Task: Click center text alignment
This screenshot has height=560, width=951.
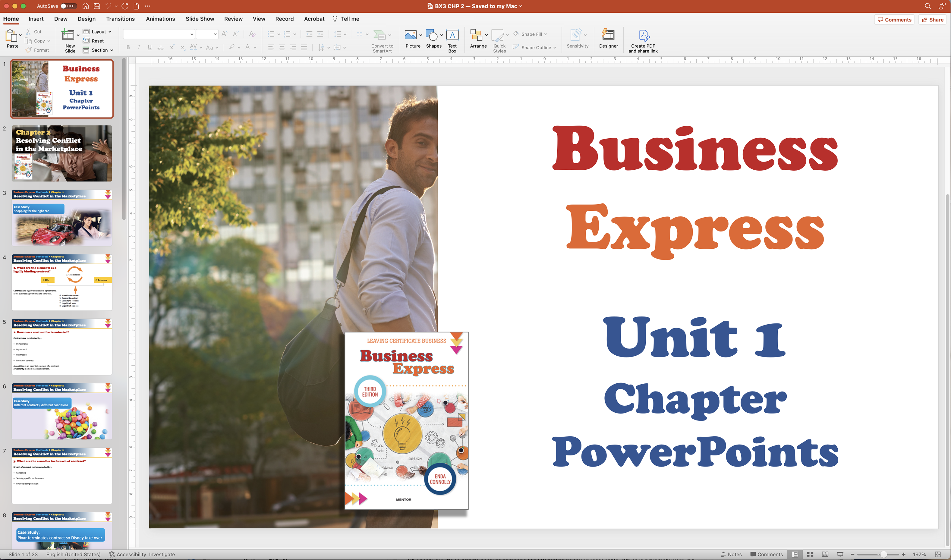Action: pyautogui.click(x=282, y=48)
